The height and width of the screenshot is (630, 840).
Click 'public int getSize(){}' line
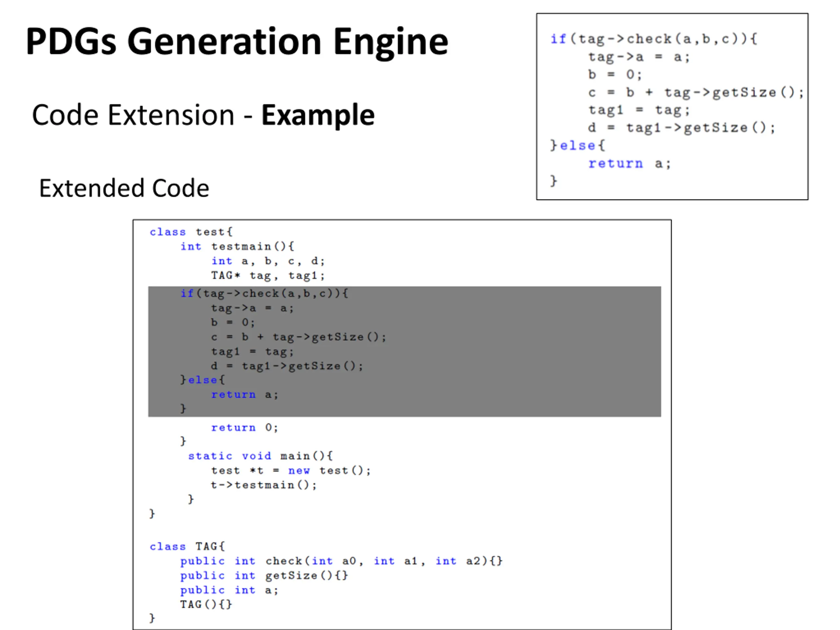(264, 576)
